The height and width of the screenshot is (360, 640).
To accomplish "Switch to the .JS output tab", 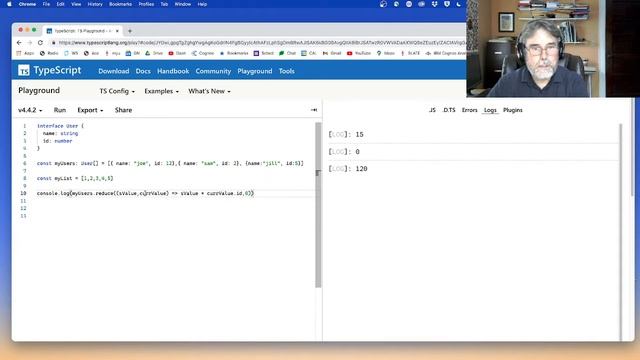I will [432, 110].
